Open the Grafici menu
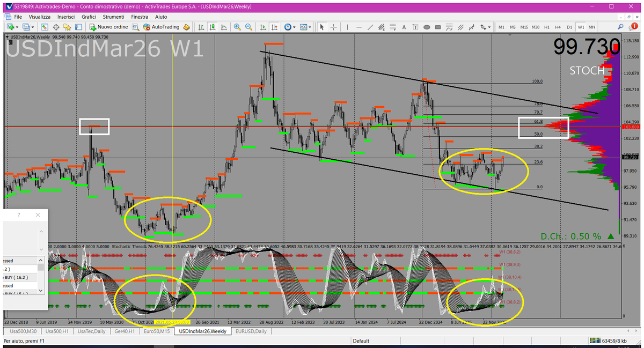Image resolution: width=644 pixels, height=348 pixels. tap(89, 17)
